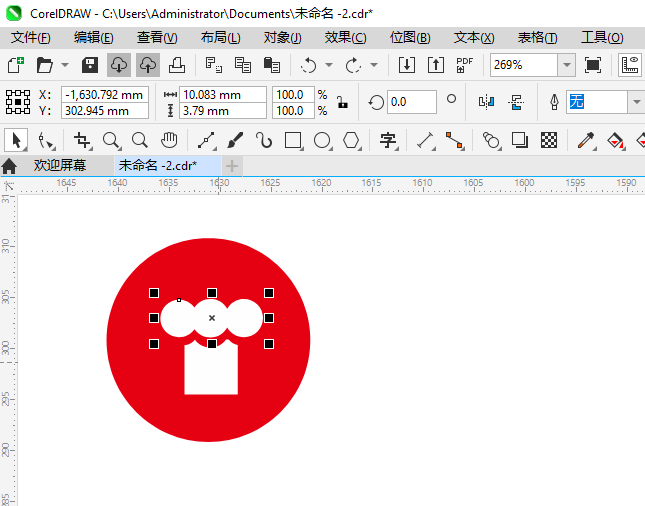
Task: Click the 269% zoom level field
Action: tap(524, 65)
